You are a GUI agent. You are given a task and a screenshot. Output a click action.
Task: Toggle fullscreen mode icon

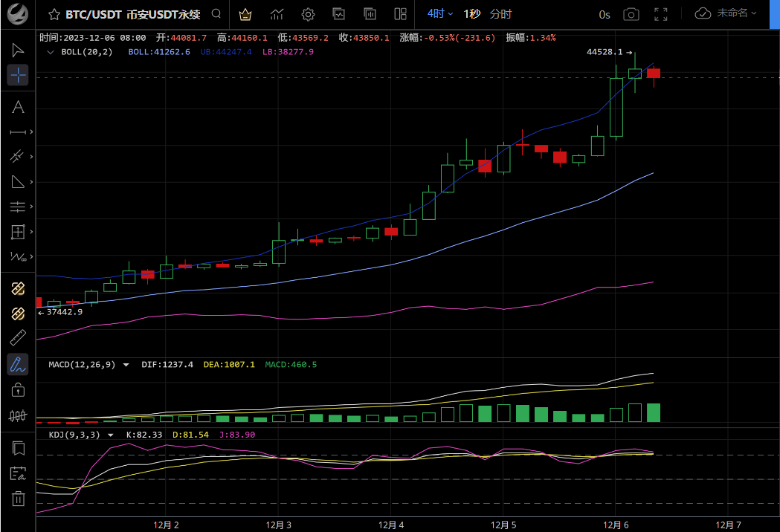point(660,14)
